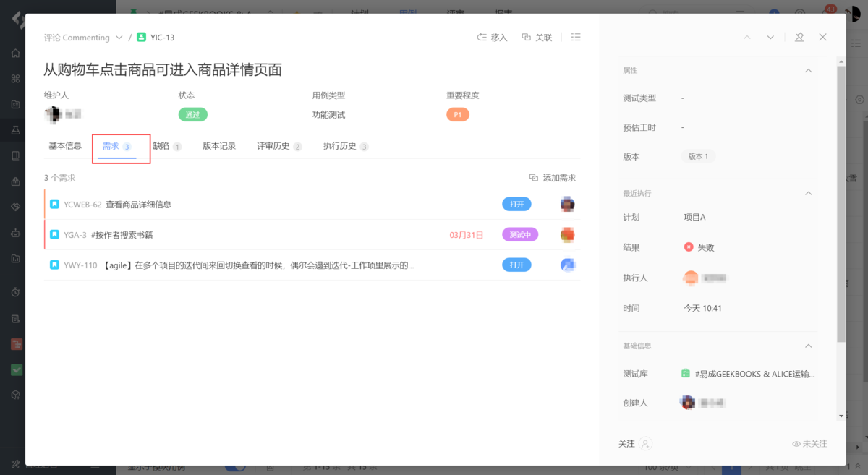Select the orange app icon in the sidebar
The image size is (868, 475).
16,344
